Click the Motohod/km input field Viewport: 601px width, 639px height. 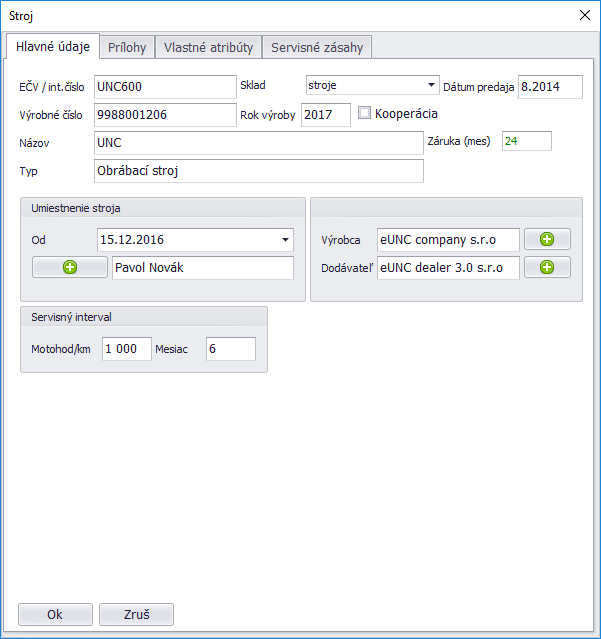click(x=126, y=349)
